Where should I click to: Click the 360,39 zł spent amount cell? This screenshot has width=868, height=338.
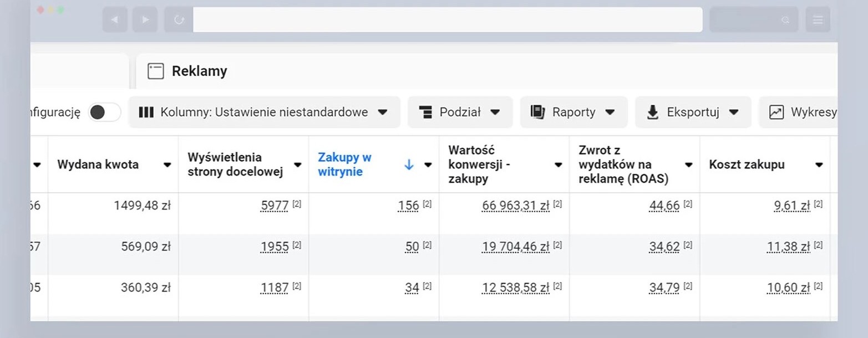click(x=146, y=288)
